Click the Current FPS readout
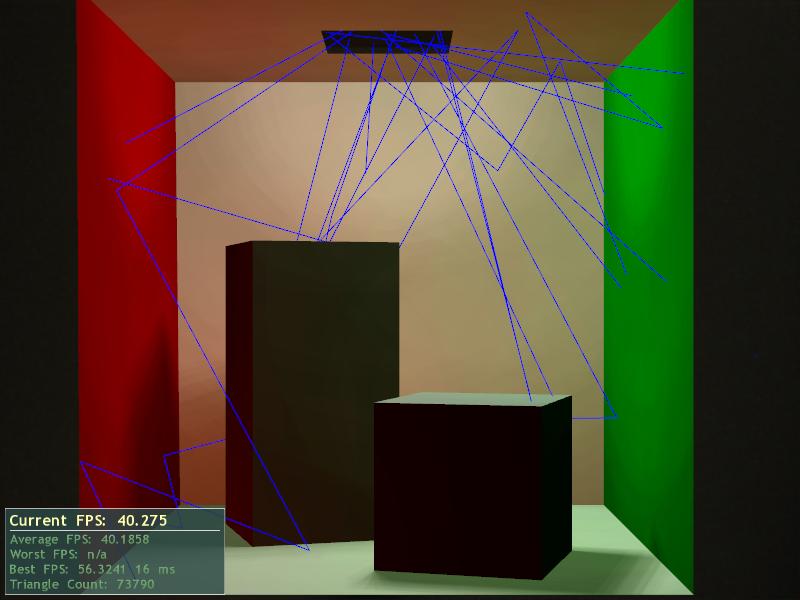800x600 pixels. tap(88, 520)
